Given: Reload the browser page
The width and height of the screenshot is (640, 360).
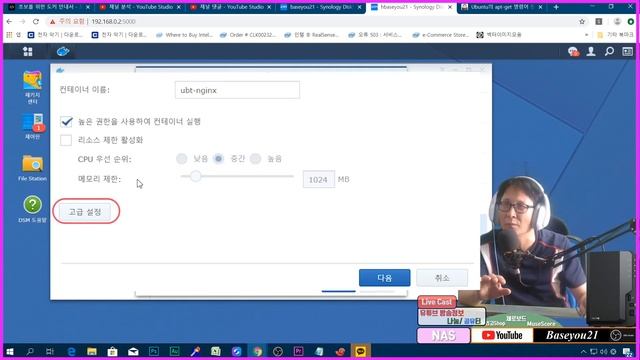Looking at the screenshot, I should (36, 22).
